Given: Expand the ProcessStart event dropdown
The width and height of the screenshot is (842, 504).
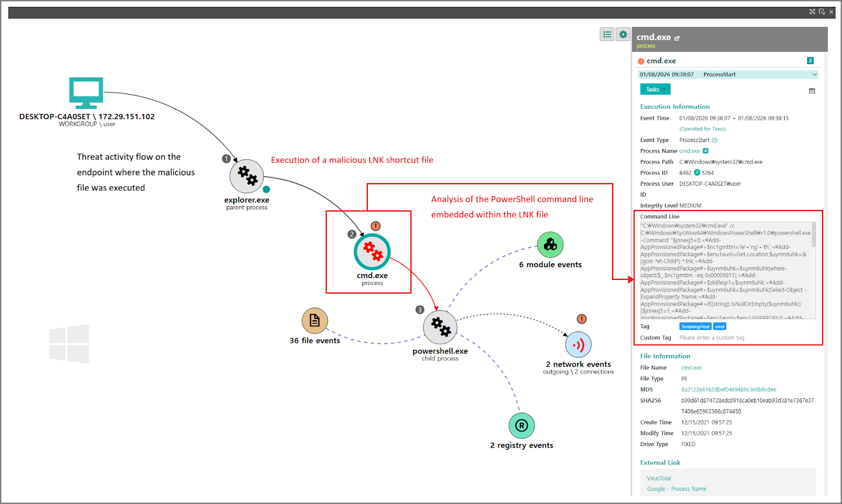Looking at the screenshot, I should pos(815,74).
